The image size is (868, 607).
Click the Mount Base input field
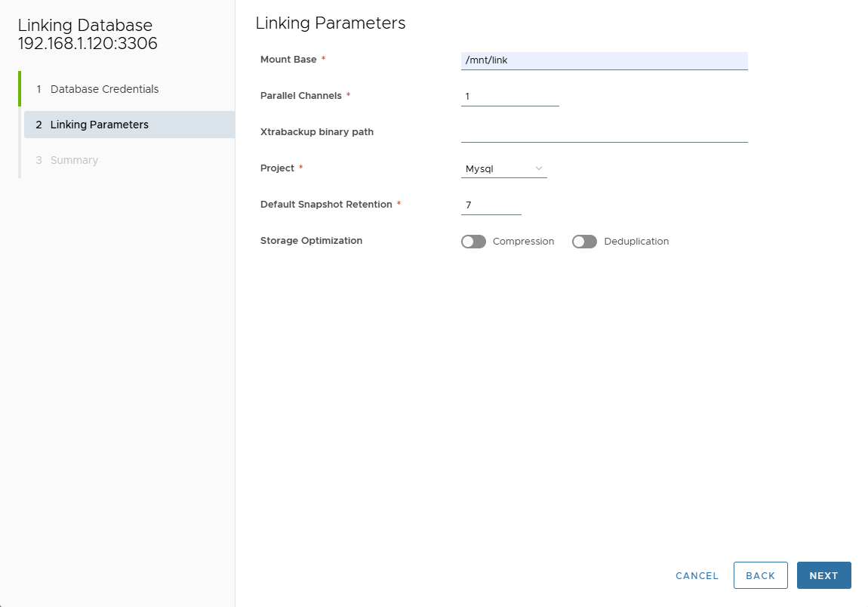(x=604, y=60)
